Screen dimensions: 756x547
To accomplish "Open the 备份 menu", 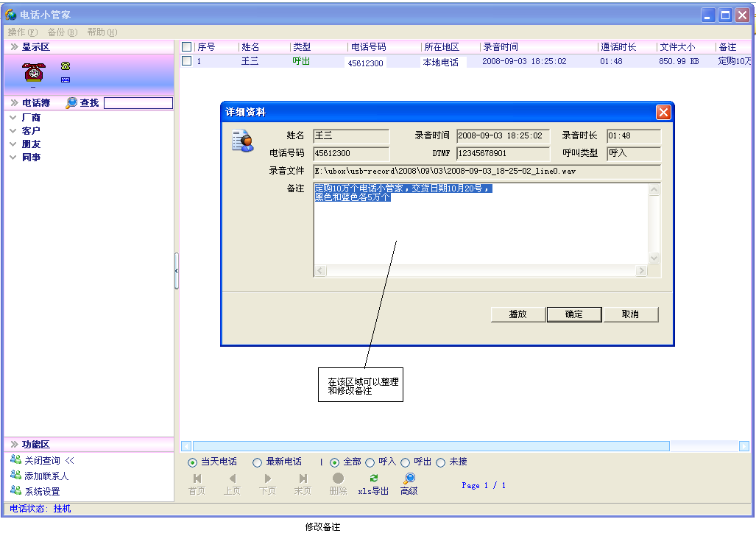I will [62, 32].
